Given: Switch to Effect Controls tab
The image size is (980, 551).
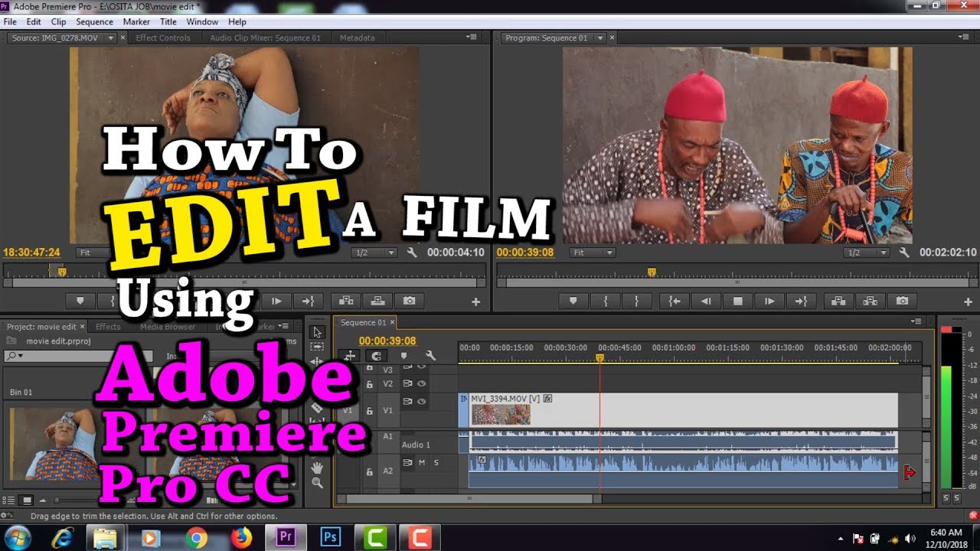Looking at the screenshot, I should coord(163,37).
